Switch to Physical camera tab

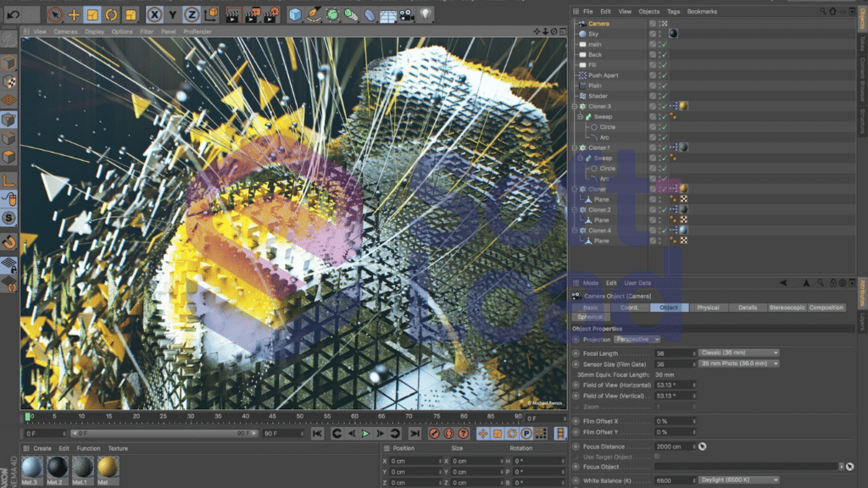(708, 307)
